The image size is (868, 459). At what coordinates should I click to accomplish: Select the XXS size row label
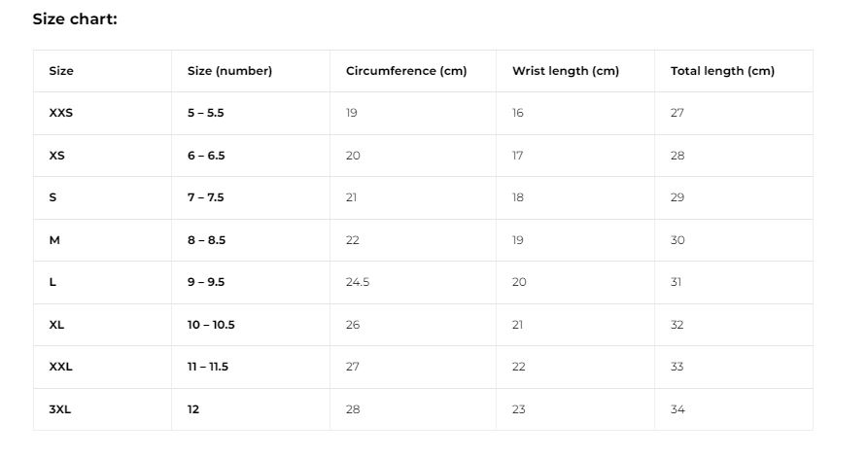pos(61,113)
